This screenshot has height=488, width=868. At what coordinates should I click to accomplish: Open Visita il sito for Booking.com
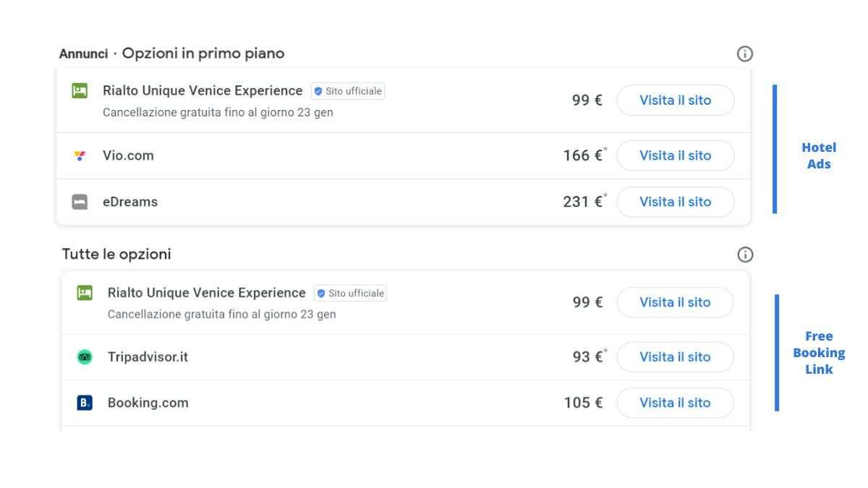(675, 403)
